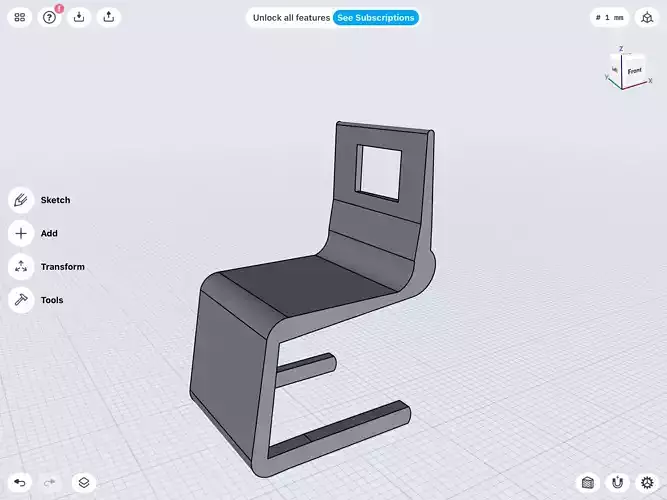The height and width of the screenshot is (500, 667).
Task: Toggle the magnet snapping icon
Action: [617, 483]
